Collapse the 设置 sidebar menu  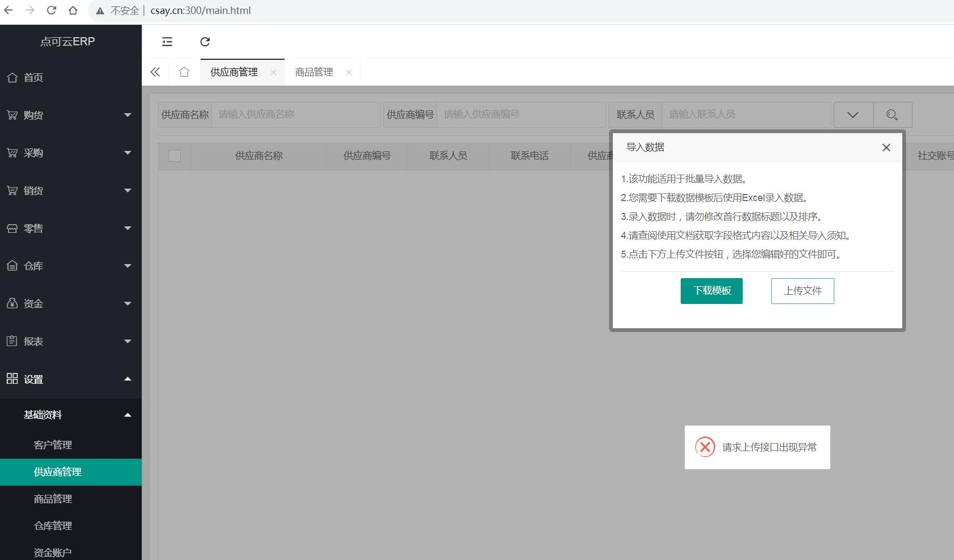[x=71, y=379]
